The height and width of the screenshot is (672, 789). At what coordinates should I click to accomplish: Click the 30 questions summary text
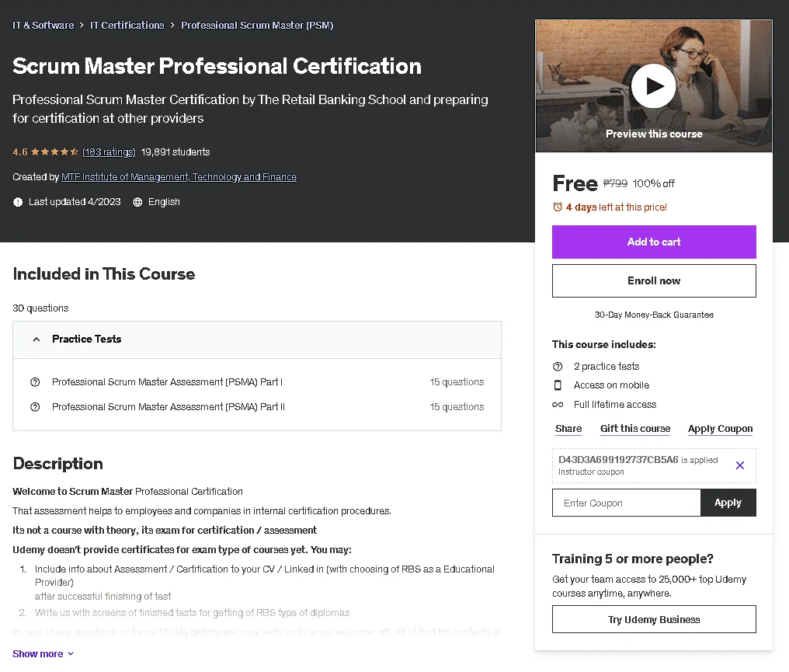[40, 308]
